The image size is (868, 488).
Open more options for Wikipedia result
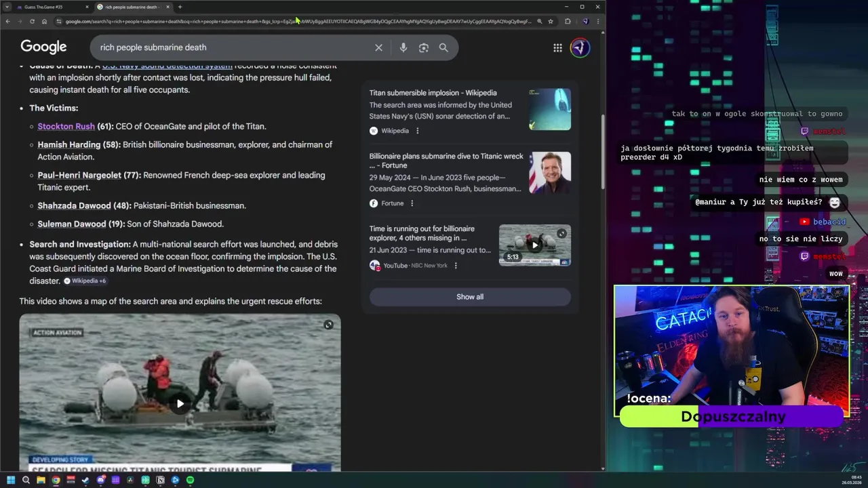click(417, 131)
